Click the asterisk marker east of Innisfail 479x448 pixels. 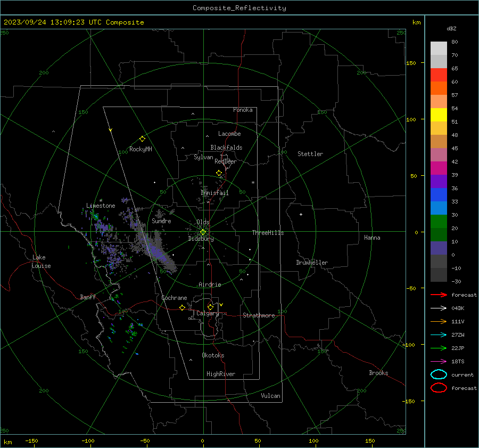(253, 183)
